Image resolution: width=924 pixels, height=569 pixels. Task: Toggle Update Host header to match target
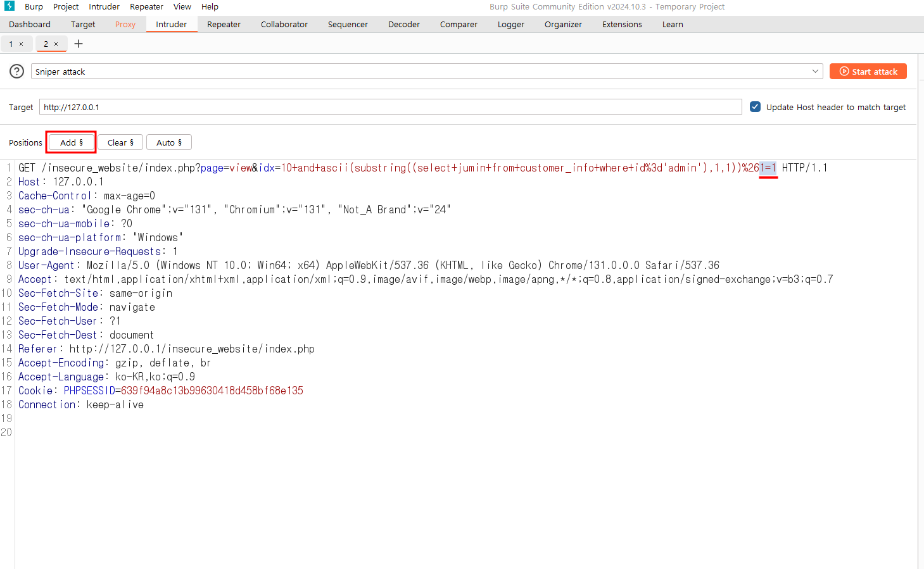(755, 107)
